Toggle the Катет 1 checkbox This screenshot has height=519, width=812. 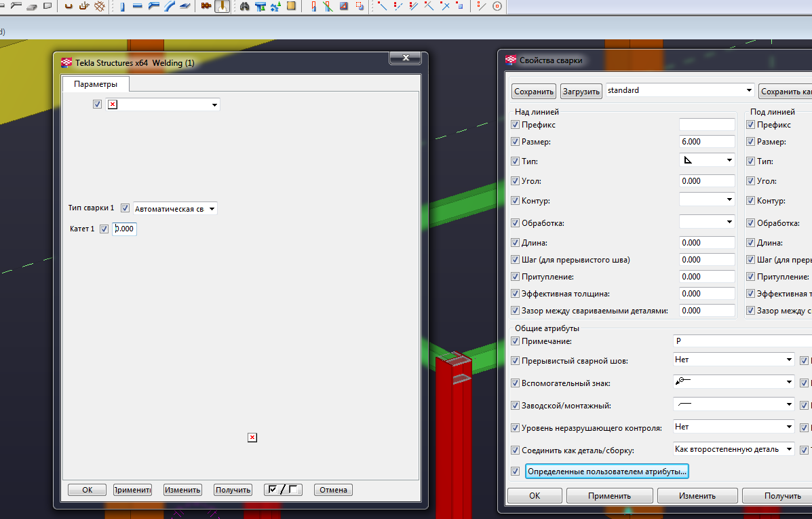104,229
